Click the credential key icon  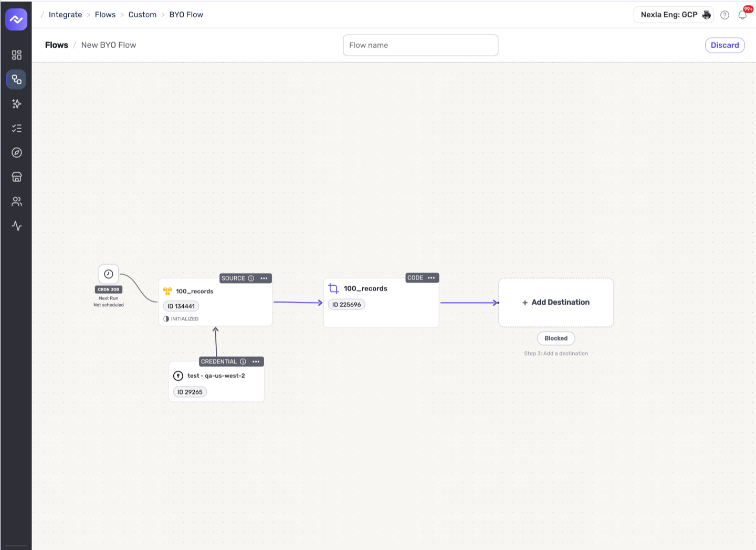pyautogui.click(x=178, y=376)
